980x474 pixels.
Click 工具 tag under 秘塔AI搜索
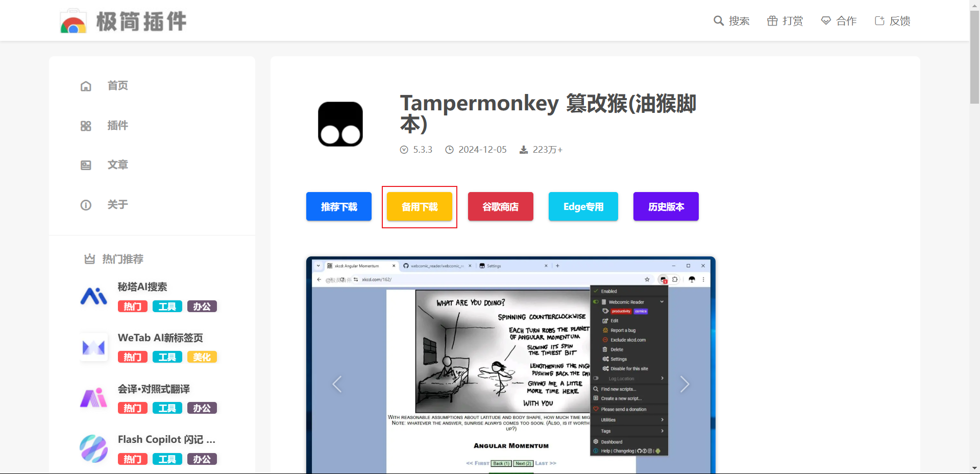pos(167,306)
